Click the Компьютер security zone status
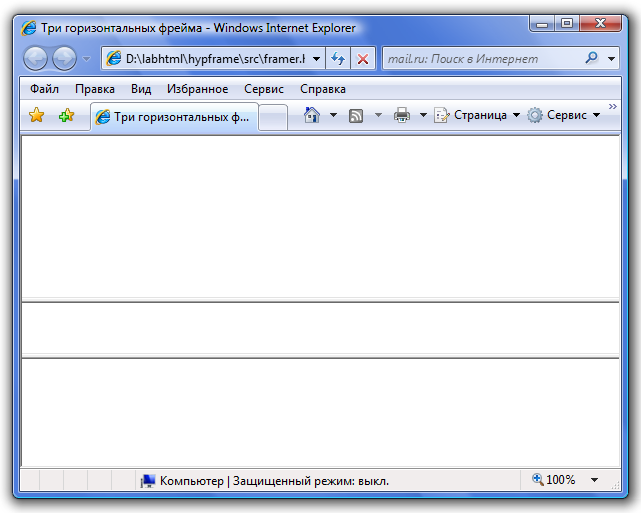 (x=264, y=481)
